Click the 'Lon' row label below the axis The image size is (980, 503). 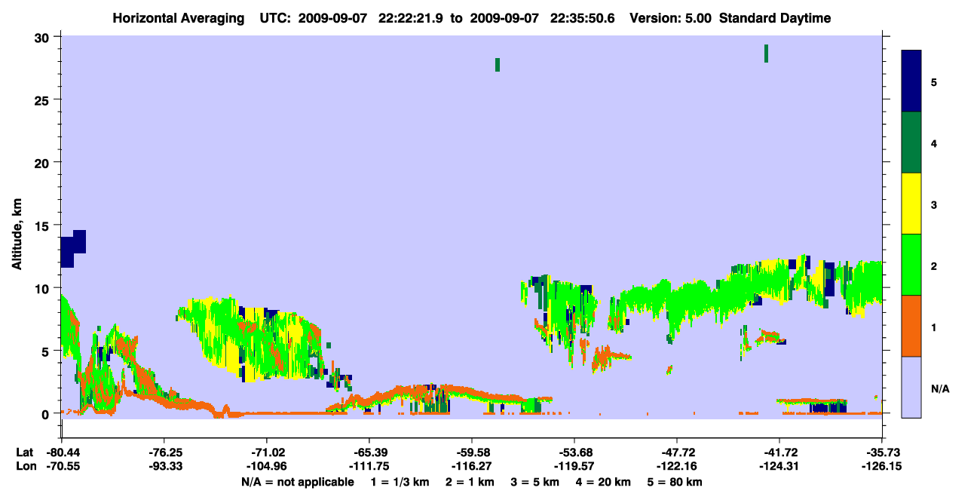(x=25, y=466)
